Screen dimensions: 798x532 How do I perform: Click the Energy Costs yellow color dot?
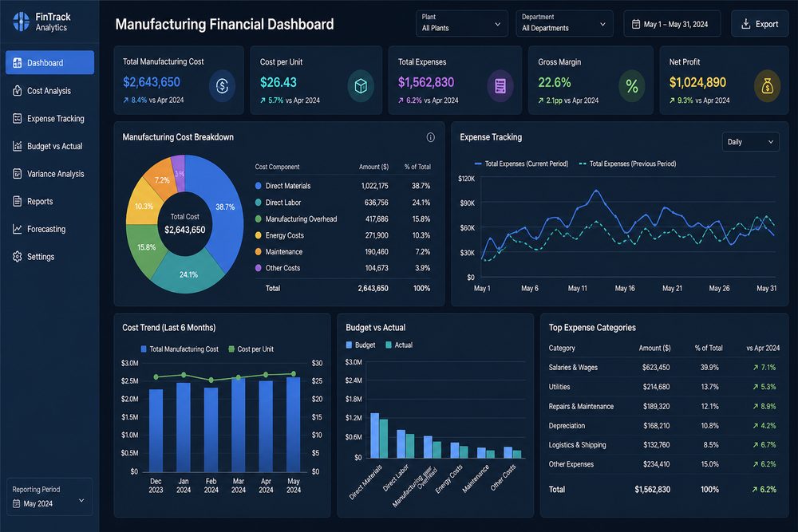point(258,235)
